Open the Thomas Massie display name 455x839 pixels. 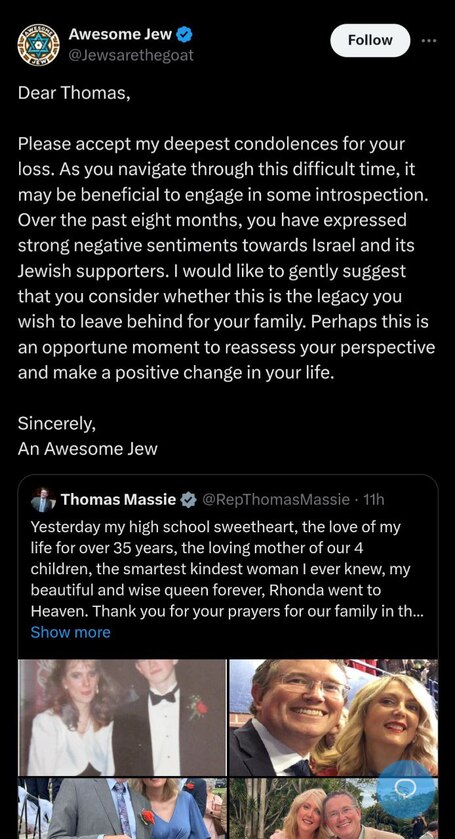(118, 500)
